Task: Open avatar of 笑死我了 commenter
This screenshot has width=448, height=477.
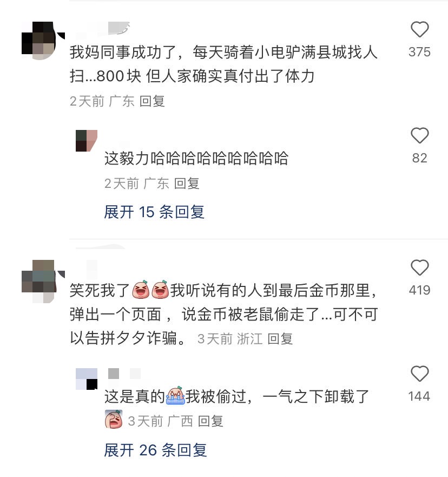Action: pos(43,281)
